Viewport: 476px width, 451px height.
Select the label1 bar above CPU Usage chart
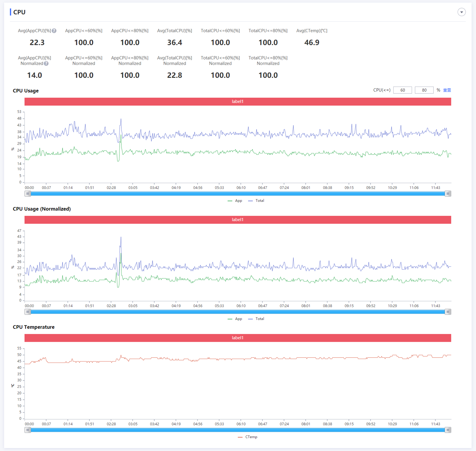tap(238, 102)
